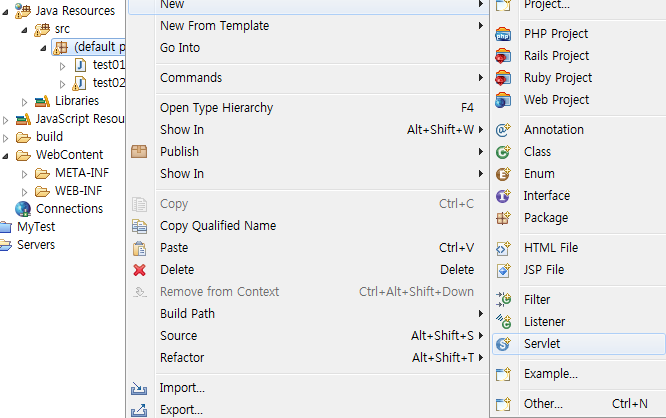Viewport: 666px width, 418px height.
Task: Click the JSP File icon
Action: tap(503, 270)
